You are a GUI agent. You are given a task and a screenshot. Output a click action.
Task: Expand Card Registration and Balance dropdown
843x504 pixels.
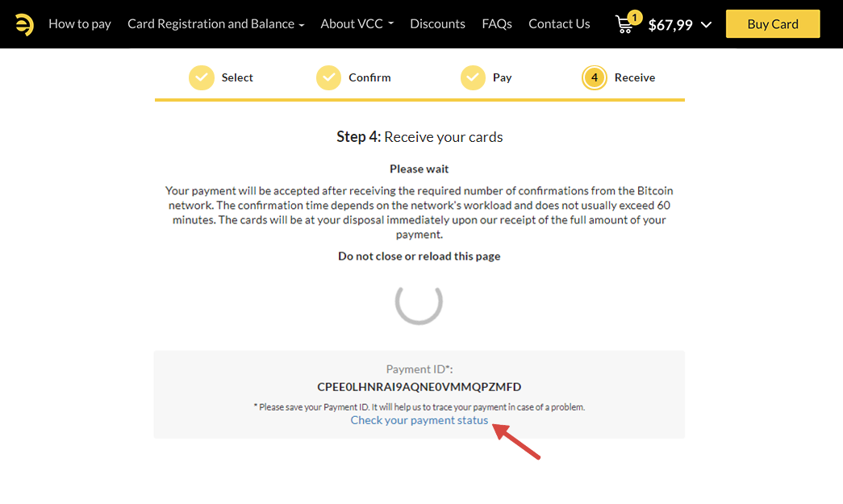click(215, 24)
